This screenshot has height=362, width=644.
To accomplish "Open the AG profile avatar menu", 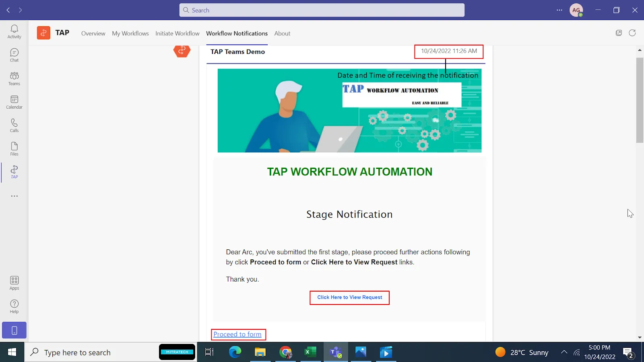I will point(576,10).
